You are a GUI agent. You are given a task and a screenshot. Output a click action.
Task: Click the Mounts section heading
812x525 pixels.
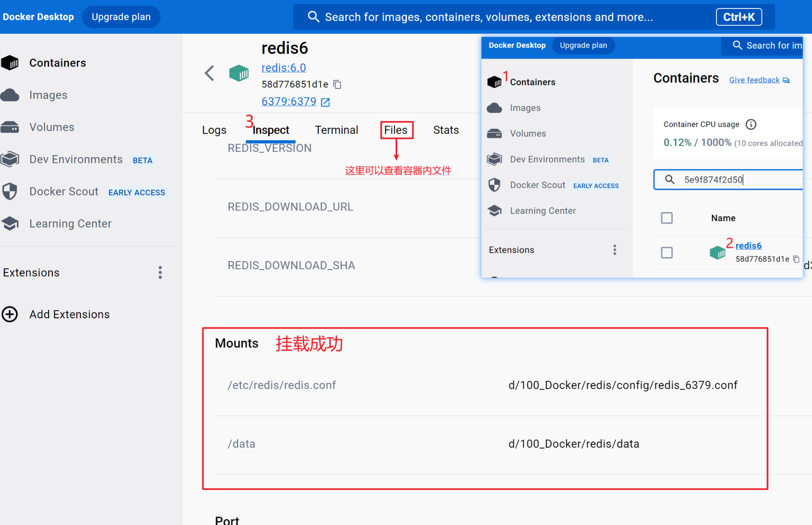click(236, 343)
